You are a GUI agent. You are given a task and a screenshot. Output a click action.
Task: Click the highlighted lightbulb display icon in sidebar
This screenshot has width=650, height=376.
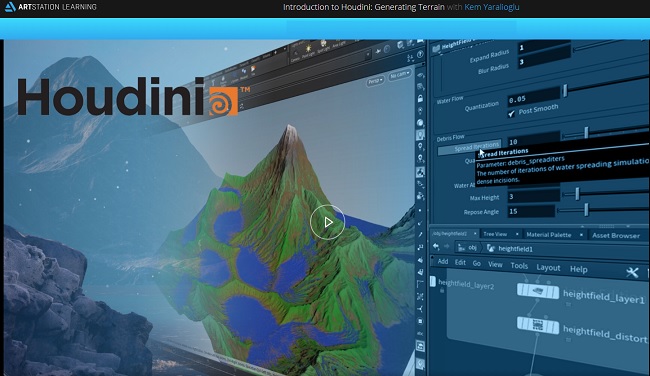pos(420,135)
